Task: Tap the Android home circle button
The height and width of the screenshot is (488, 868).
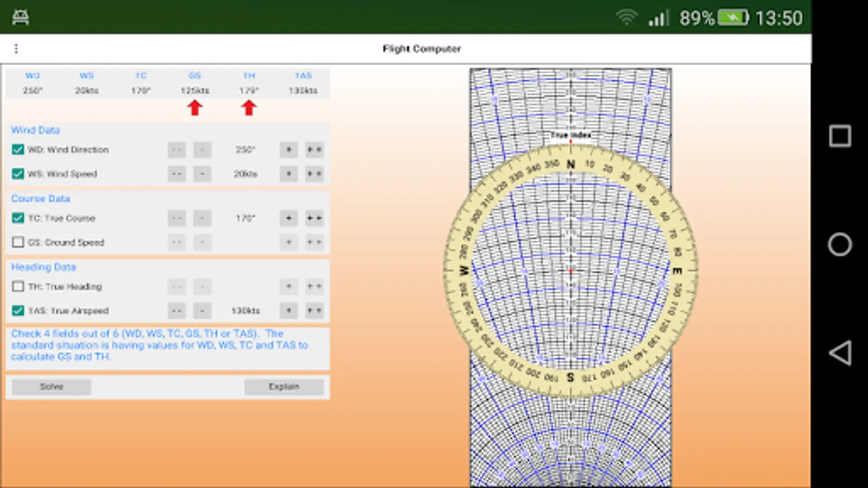Action: click(840, 244)
